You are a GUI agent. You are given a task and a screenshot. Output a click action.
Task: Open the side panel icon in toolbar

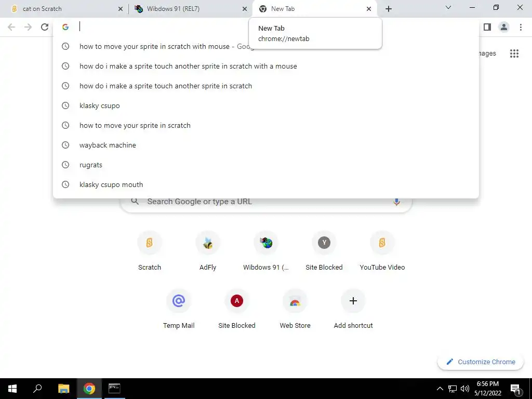pos(487,27)
